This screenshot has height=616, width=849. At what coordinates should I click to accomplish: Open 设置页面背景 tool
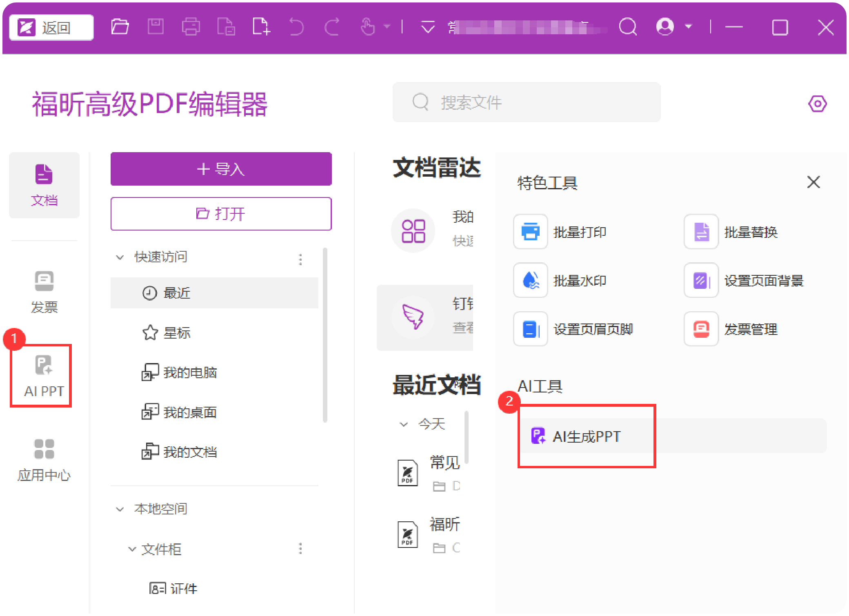click(x=745, y=280)
